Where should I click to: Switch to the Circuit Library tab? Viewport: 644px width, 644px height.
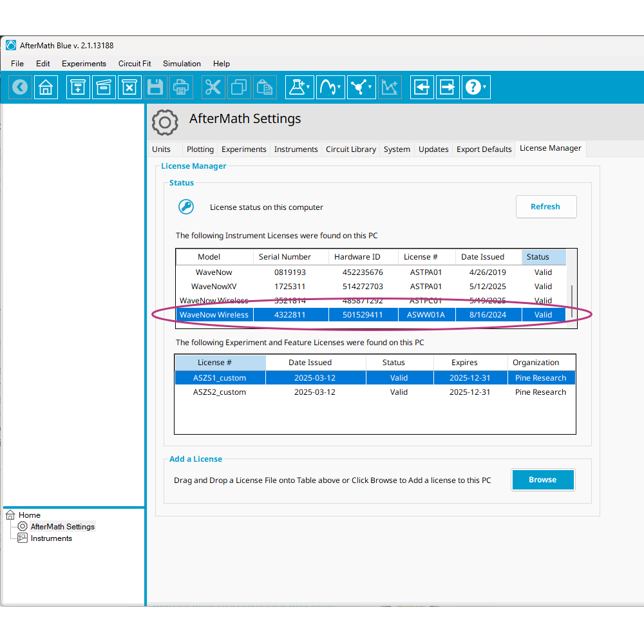(x=351, y=149)
